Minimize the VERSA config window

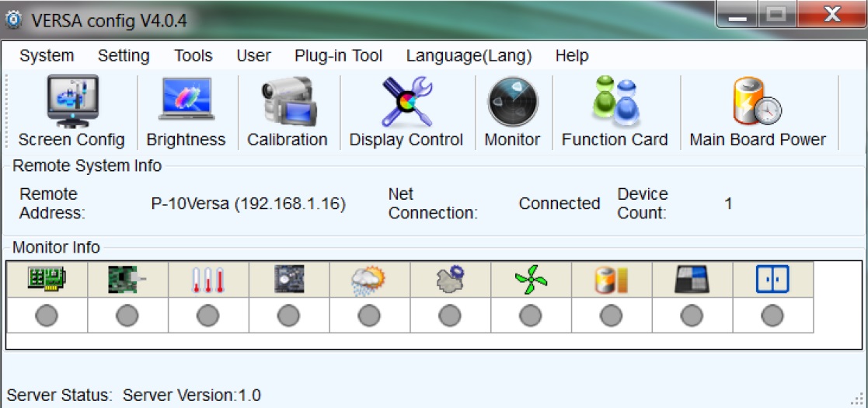pyautogui.click(x=737, y=15)
